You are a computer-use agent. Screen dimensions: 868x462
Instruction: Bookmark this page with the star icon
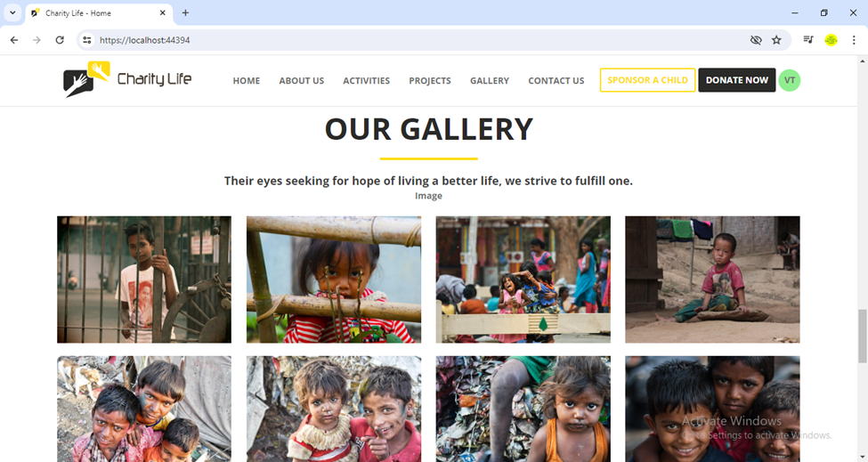click(776, 40)
